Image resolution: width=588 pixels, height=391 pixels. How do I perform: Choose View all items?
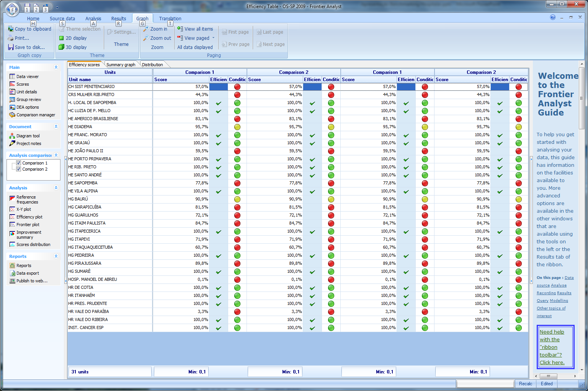point(195,29)
